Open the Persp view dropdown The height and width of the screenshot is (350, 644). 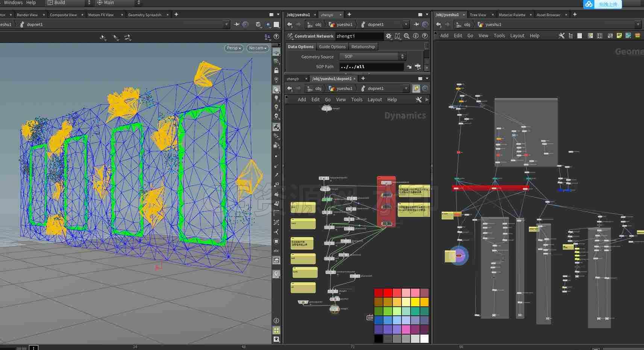(234, 48)
